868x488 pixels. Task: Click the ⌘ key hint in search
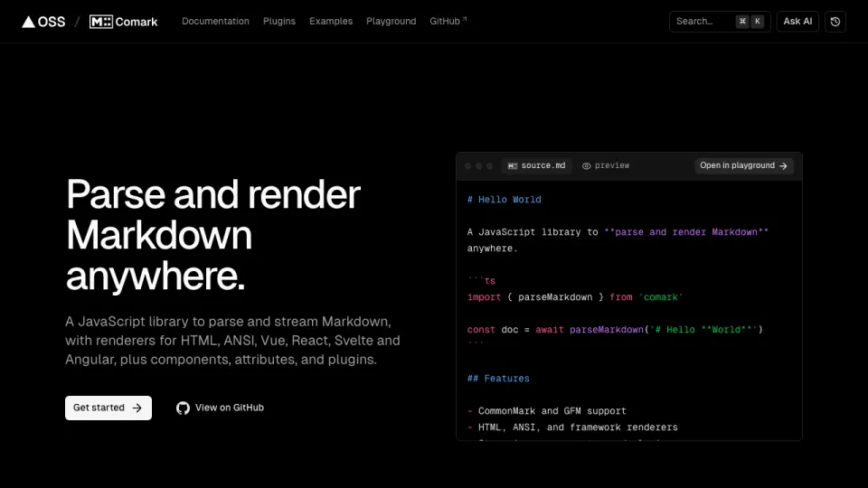coord(742,22)
